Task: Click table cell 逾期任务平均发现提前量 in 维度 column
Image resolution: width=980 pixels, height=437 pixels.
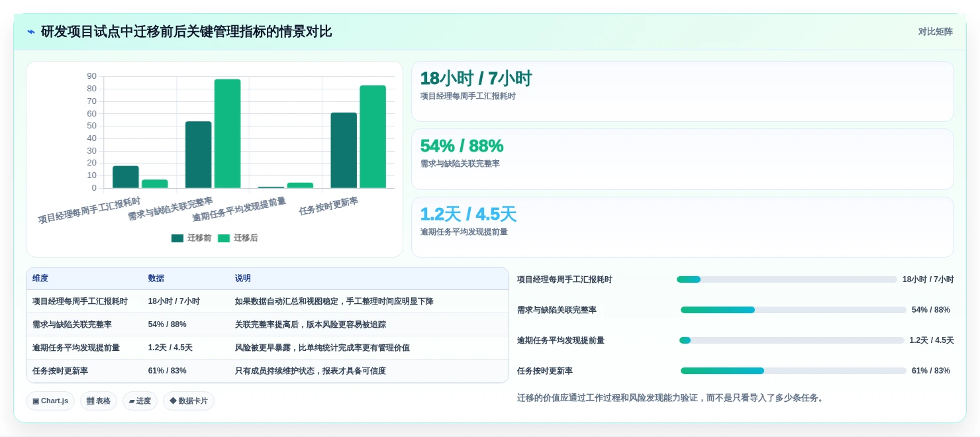Action: pyautogui.click(x=76, y=348)
